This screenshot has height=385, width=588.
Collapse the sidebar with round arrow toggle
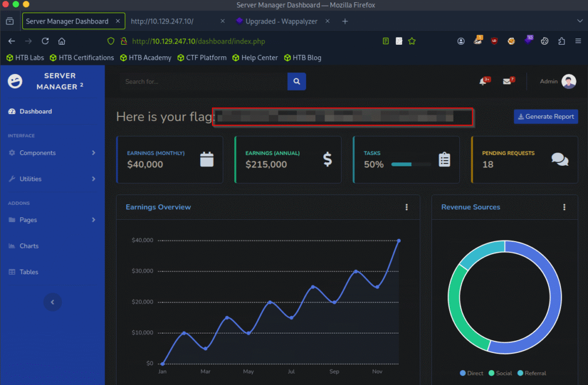(53, 302)
